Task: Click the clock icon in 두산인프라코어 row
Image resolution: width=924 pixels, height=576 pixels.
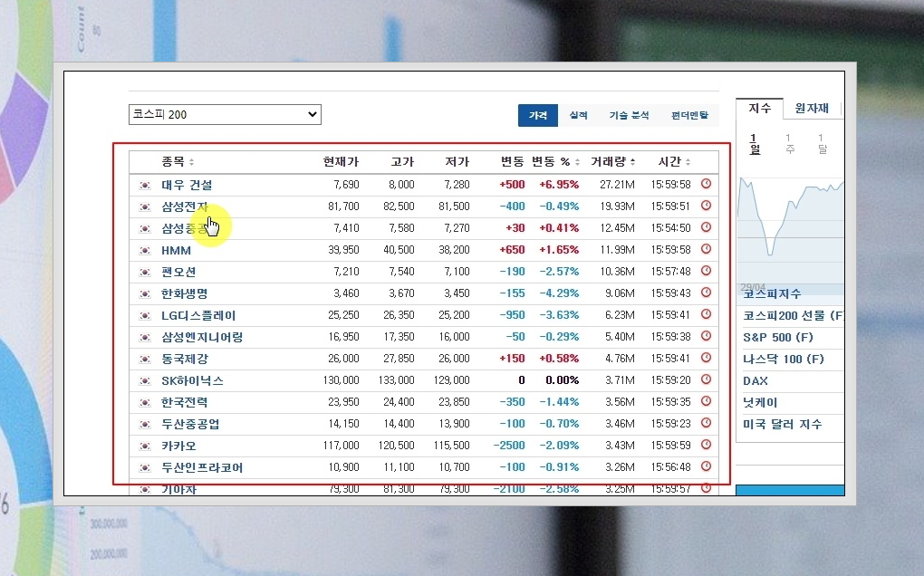Action: tap(706, 466)
